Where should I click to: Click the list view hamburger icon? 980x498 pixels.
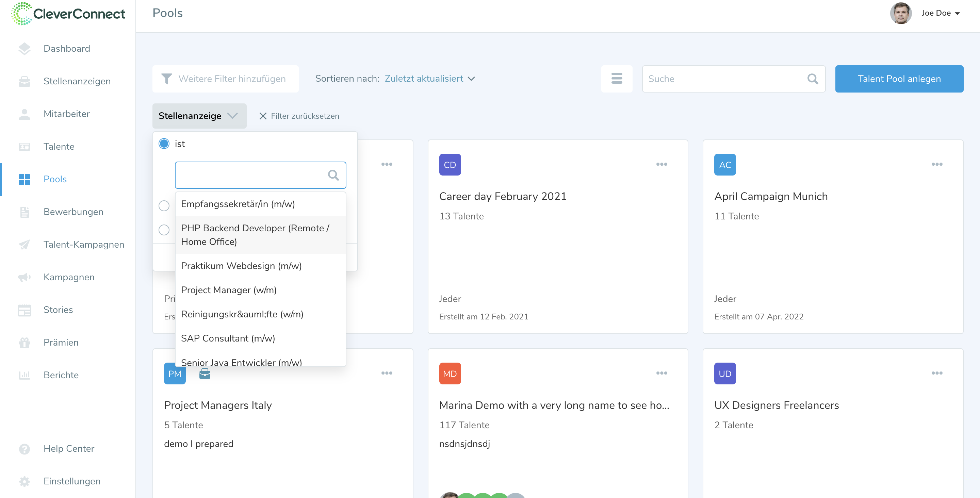[617, 79]
